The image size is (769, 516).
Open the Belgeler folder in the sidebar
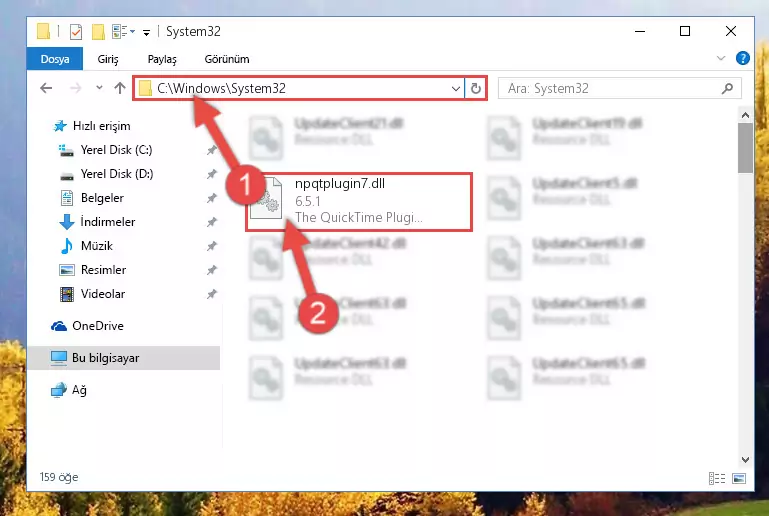(92, 198)
